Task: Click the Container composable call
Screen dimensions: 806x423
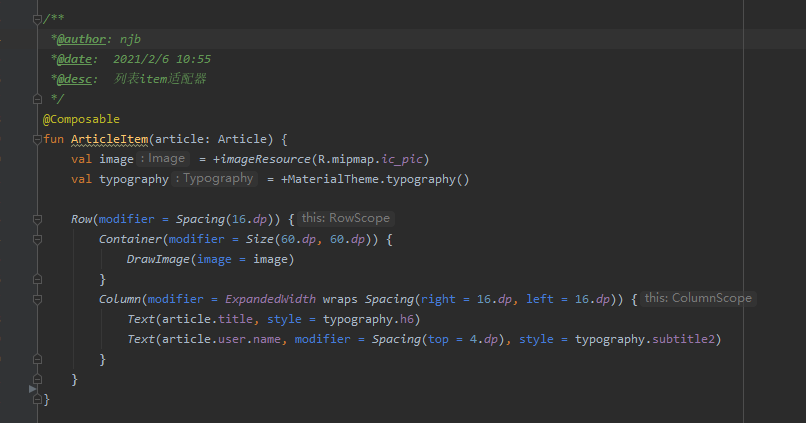Action: (131, 240)
